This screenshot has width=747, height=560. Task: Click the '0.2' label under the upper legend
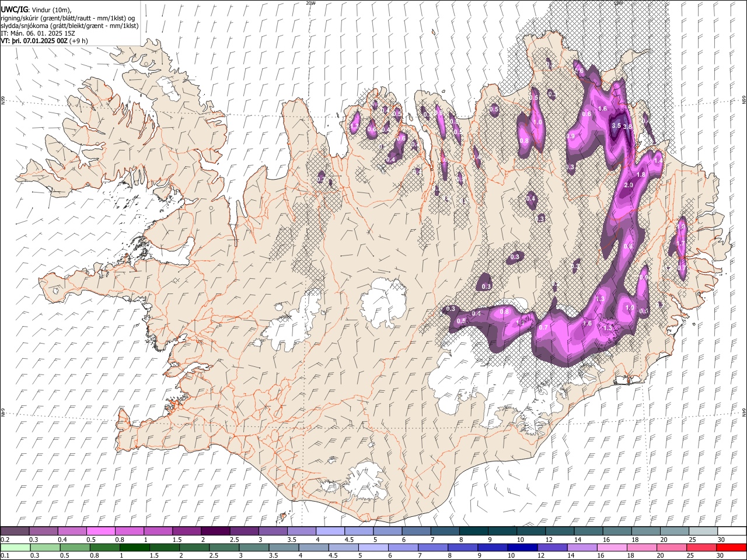pyautogui.click(x=5, y=540)
